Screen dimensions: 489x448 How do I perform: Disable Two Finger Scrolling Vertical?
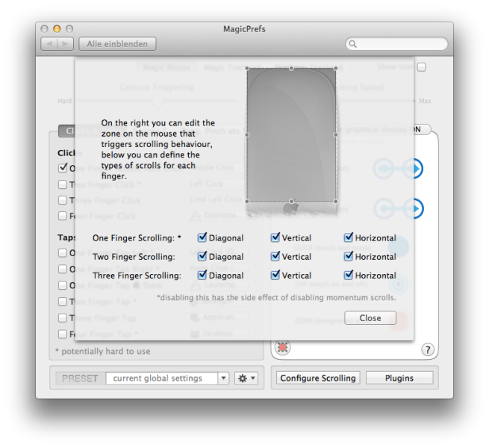click(x=275, y=256)
